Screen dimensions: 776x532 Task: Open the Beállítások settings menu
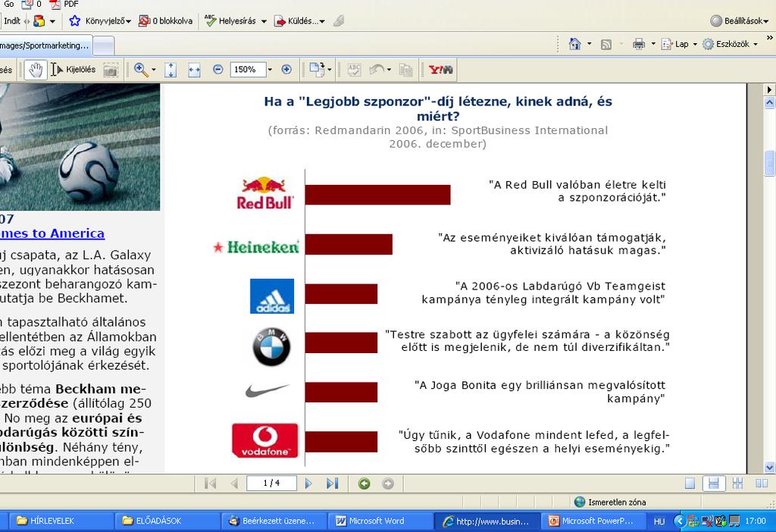point(740,20)
